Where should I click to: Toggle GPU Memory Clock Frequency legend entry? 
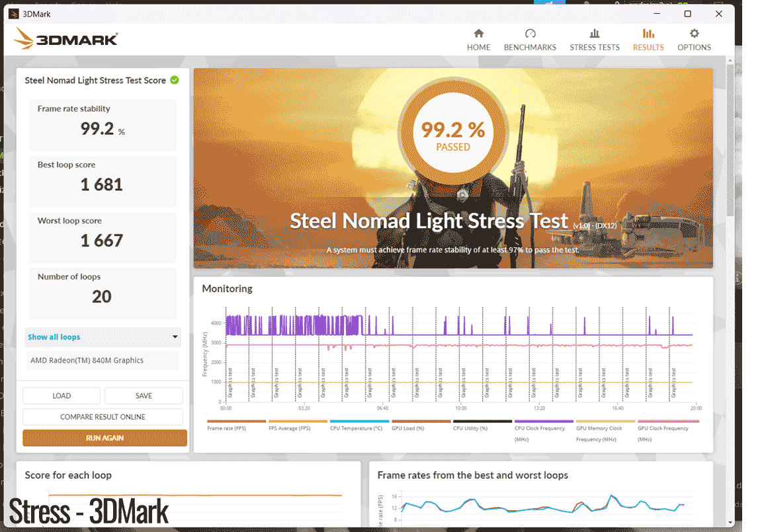click(605, 430)
